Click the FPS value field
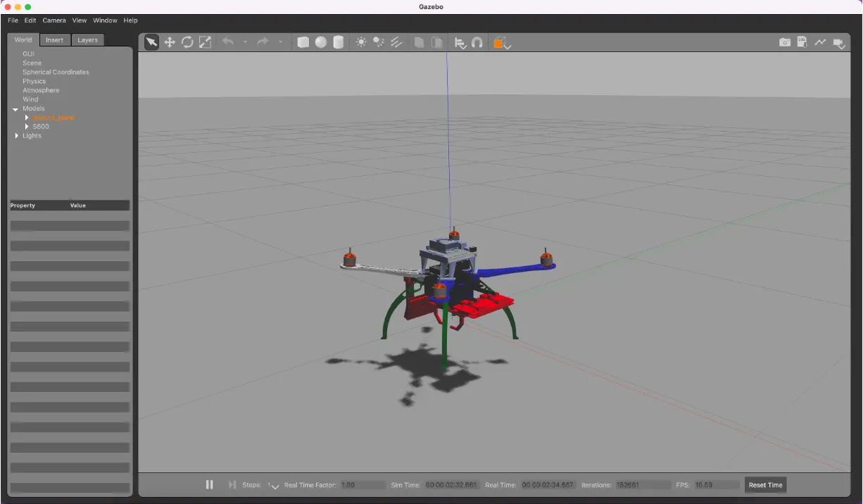Screen dimensions: 863x504 tap(717, 485)
